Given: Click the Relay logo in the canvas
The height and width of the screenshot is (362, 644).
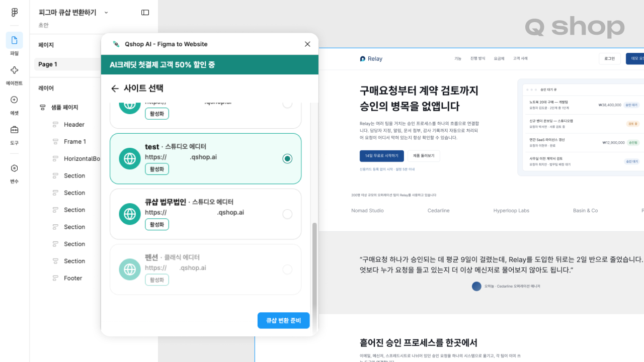Looking at the screenshot, I should click(371, 59).
